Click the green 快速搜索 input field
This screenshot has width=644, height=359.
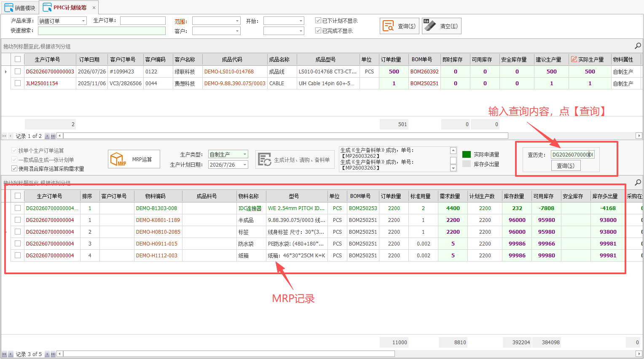[x=102, y=31]
